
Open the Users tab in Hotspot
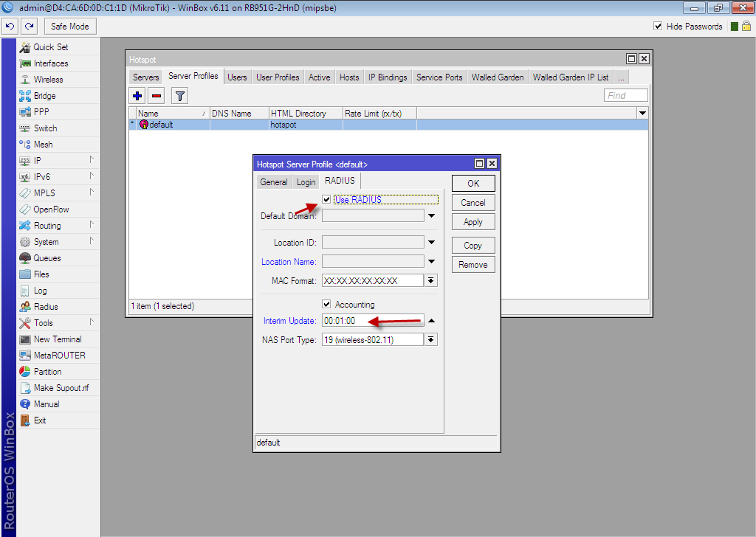(237, 77)
